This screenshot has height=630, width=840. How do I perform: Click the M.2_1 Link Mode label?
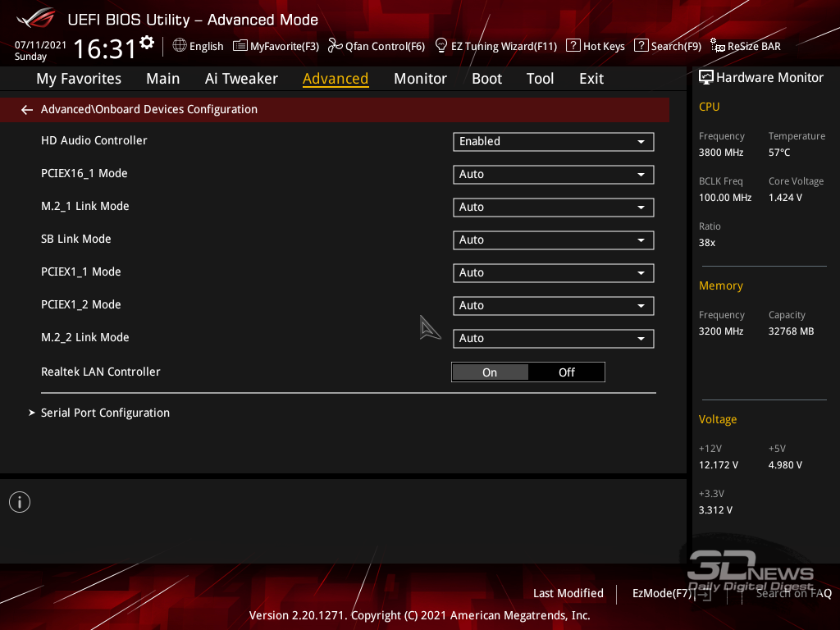[85, 206]
